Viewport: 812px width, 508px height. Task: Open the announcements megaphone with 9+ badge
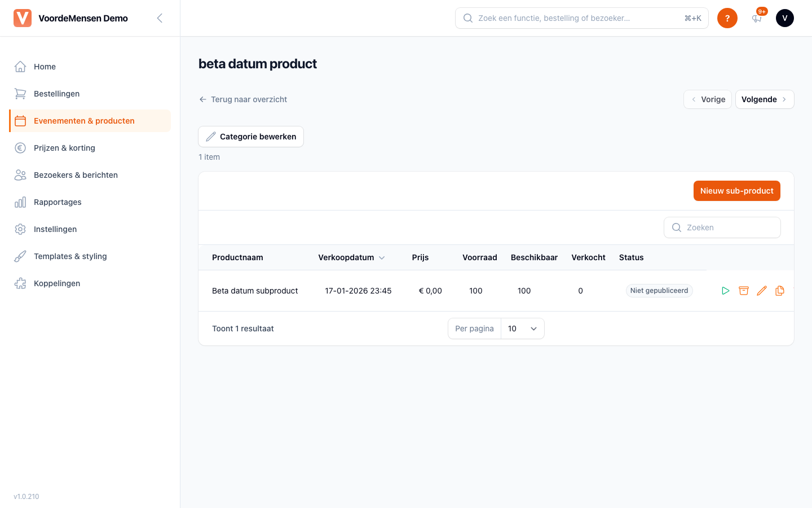757,18
